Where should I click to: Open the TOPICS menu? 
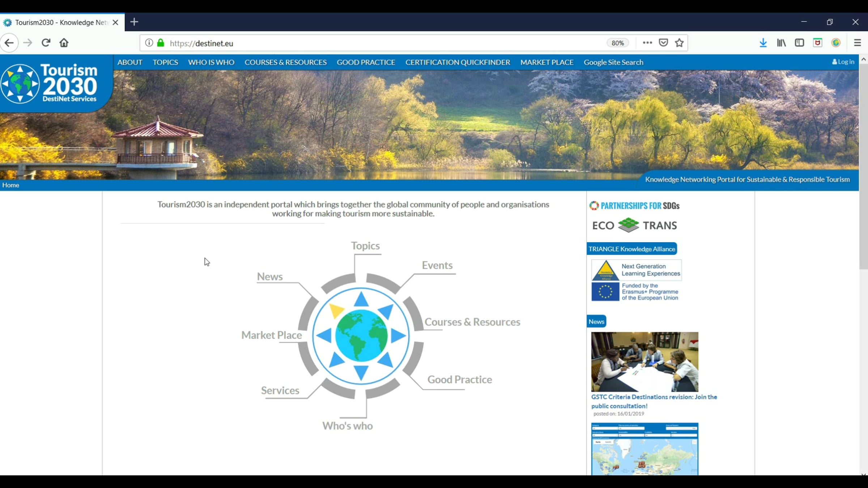[x=165, y=62]
